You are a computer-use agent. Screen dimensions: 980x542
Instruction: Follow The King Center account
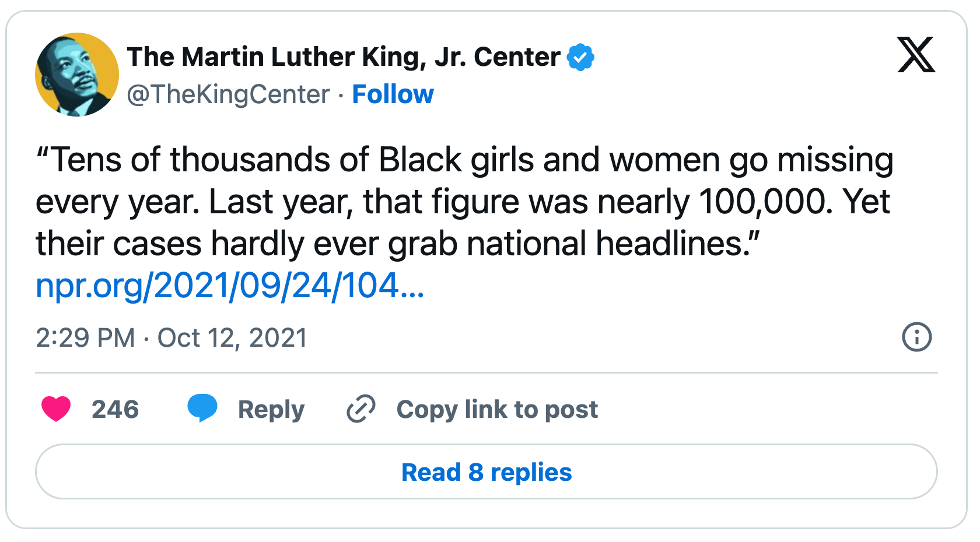point(393,94)
